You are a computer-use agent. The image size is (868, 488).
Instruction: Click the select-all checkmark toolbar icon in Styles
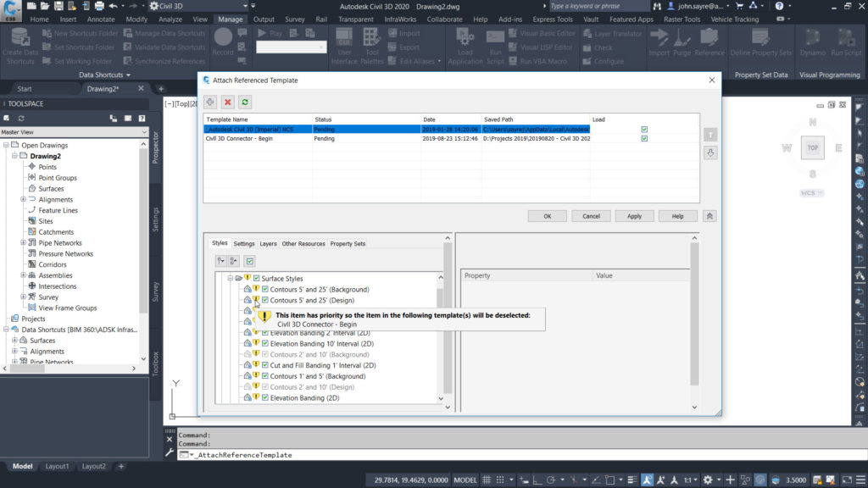coord(250,261)
